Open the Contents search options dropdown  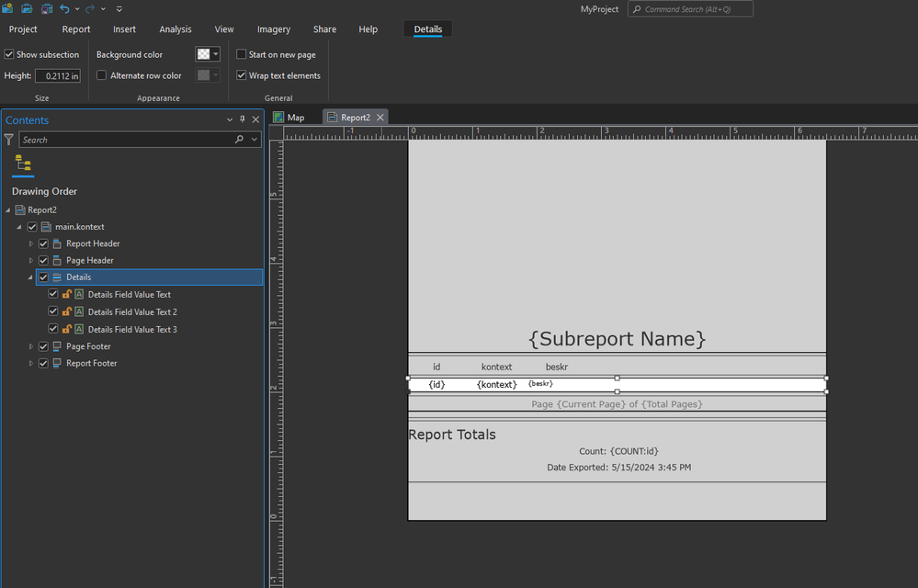255,140
